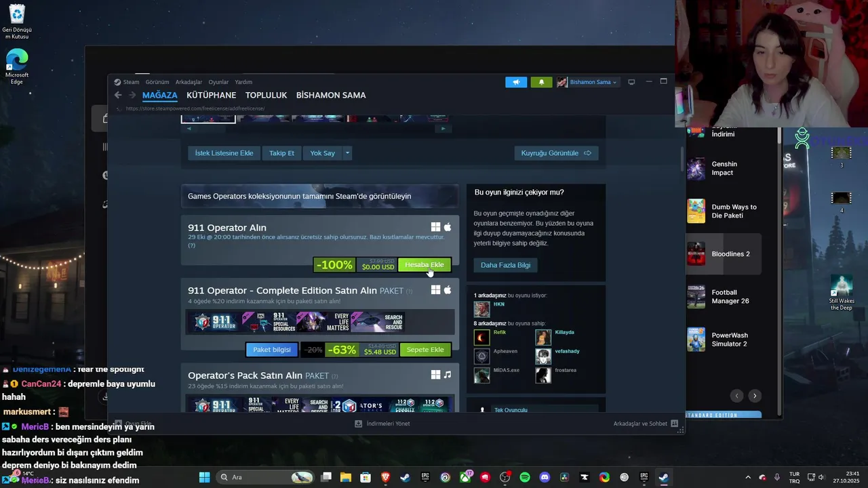Open Spotify from the taskbar
Viewport: 868px width, 488px height.
click(x=525, y=477)
